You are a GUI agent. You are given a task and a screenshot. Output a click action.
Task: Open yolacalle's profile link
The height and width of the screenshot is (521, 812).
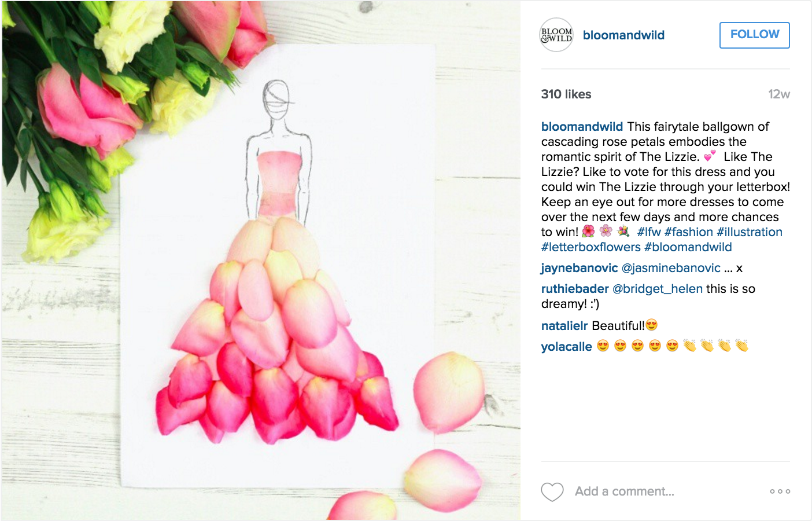(x=567, y=347)
